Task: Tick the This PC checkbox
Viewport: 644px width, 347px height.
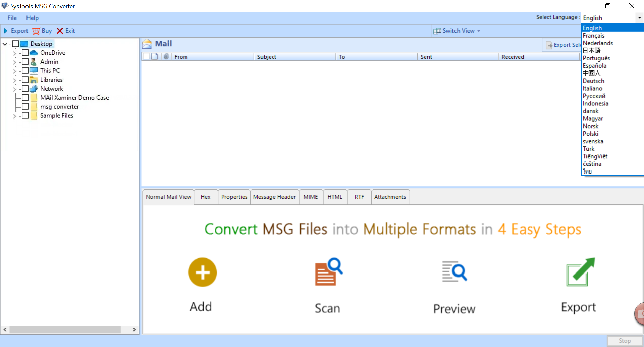Action: tap(25, 70)
